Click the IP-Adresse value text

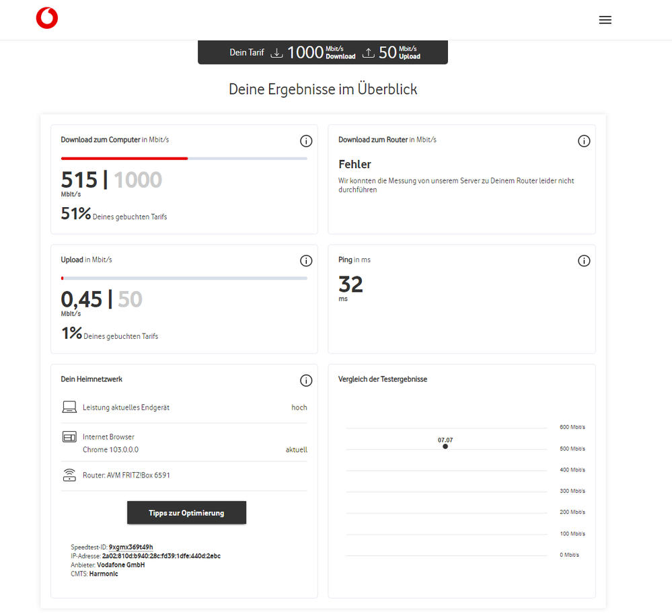pyautogui.click(x=161, y=556)
